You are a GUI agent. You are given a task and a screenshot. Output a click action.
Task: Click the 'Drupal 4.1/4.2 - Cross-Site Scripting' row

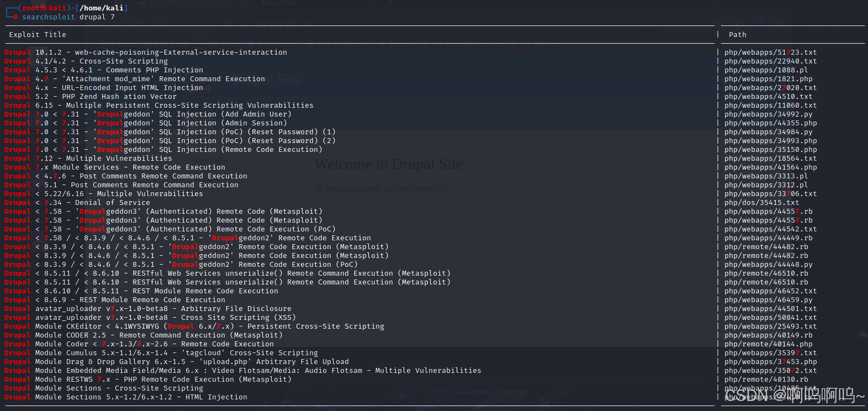pos(86,61)
